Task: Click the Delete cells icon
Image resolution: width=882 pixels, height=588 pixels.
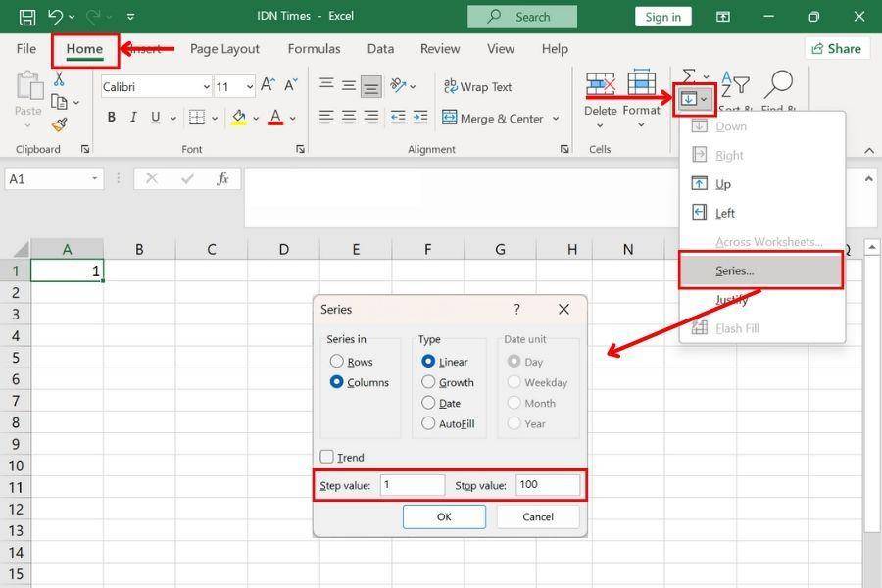Action: pos(600,84)
